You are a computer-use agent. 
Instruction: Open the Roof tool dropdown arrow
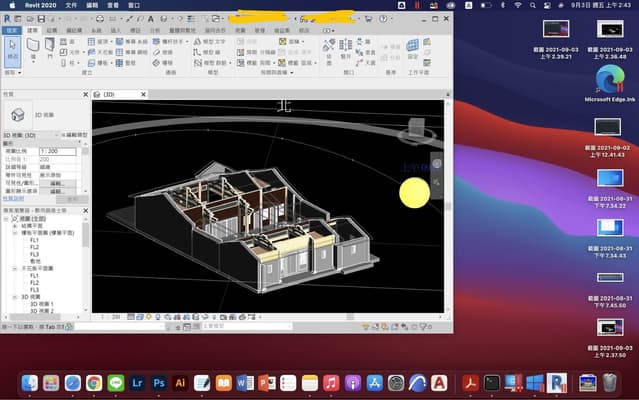pos(111,42)
